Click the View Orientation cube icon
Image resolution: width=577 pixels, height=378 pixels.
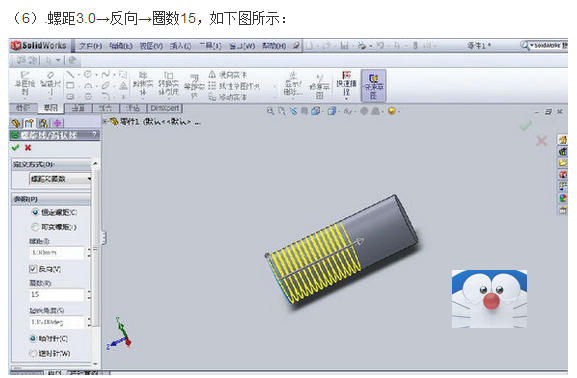pyautogui.click(x=315, y=111)
